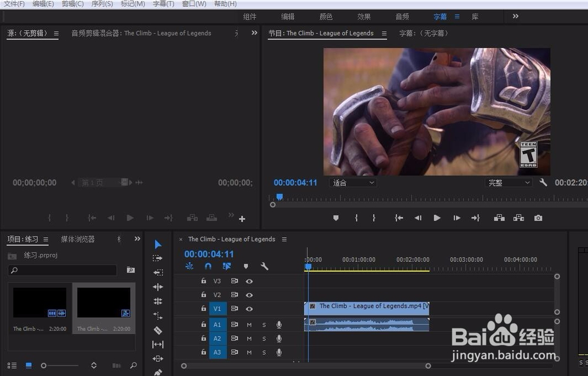Open the 文件(F) menu
Viewport: 588px width, 376px height.
point(14,4)
